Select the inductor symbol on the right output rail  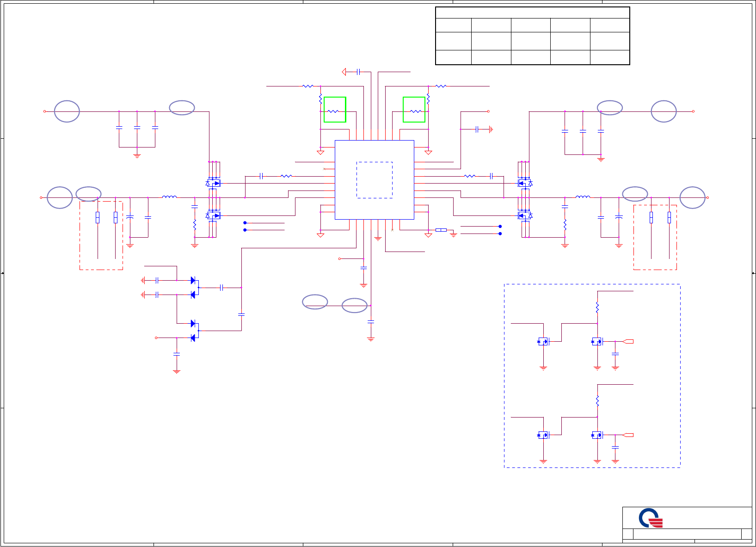coord(583,197)
